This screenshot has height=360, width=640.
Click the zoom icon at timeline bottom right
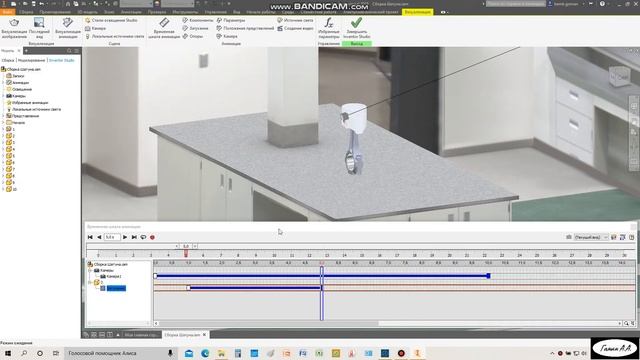(x=626, y=323)
